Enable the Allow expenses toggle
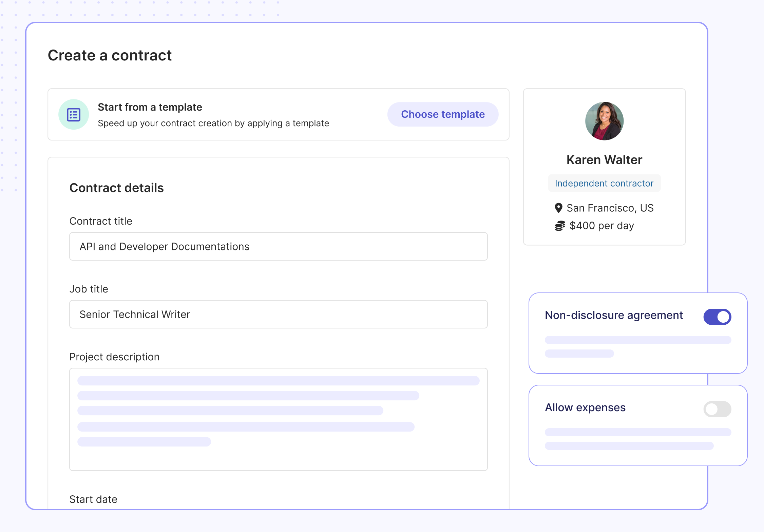 pyautogui.click(x=717, y=409)
